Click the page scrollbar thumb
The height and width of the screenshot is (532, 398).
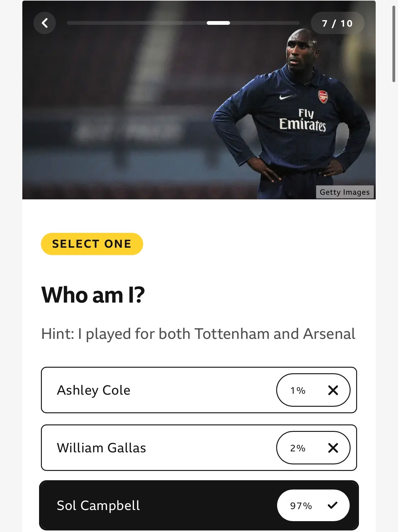[x=394, y=43]
